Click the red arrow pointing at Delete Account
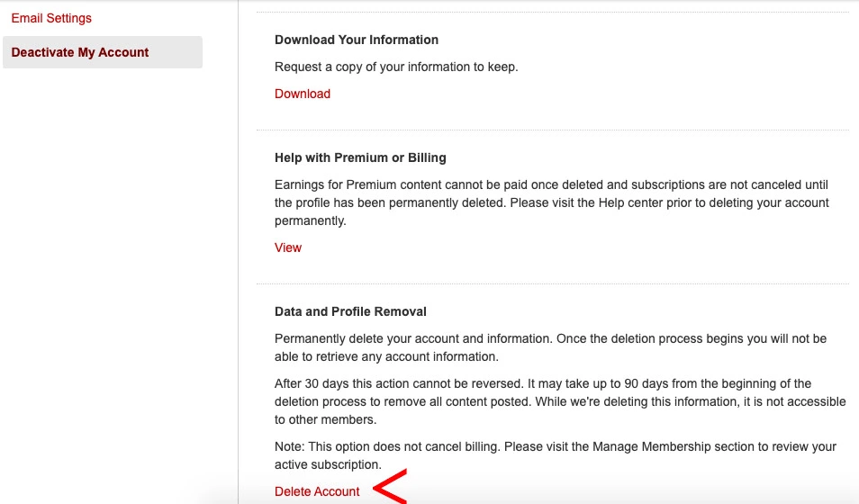Image resolution: width=859 pixels, height=504 pixels. pyautogui.click(x=390, y=487)
